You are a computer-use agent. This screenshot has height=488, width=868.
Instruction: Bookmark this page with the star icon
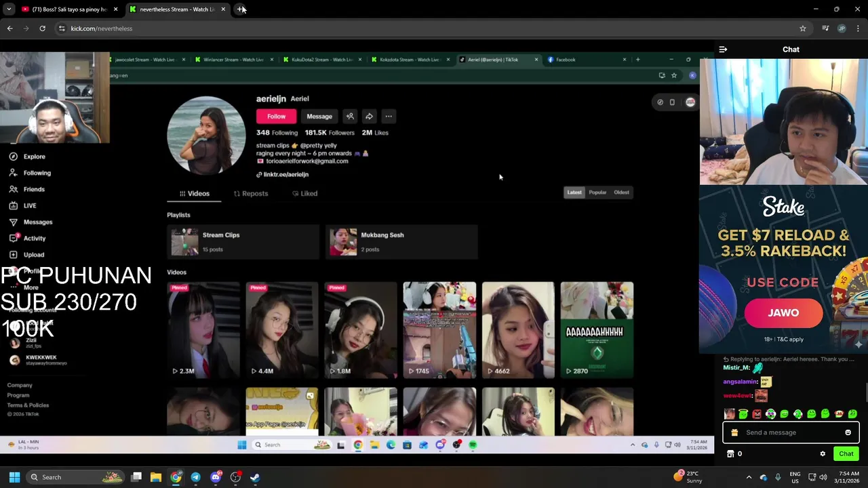803,28
